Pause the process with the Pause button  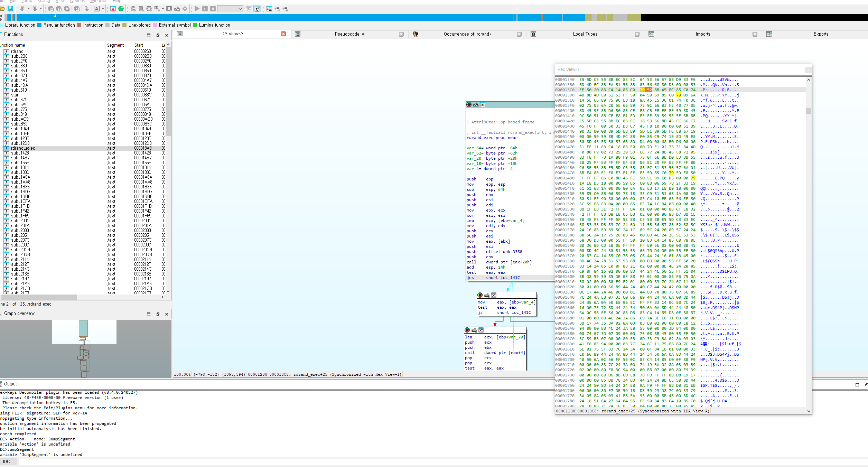coord(205,9)
